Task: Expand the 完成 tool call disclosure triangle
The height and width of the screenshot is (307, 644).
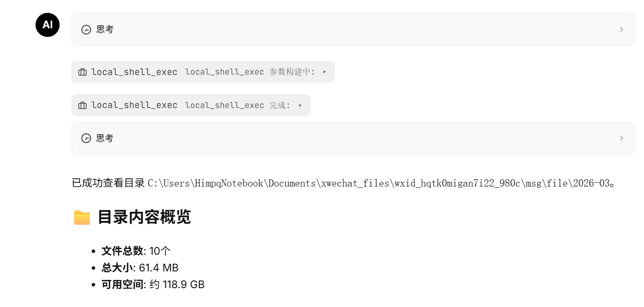Action: [x=300, y=105]
